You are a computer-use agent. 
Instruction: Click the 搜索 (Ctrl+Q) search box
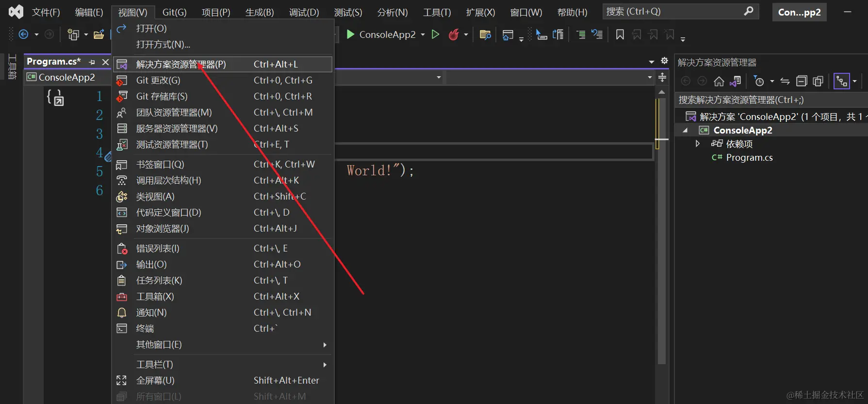(681, 11)
